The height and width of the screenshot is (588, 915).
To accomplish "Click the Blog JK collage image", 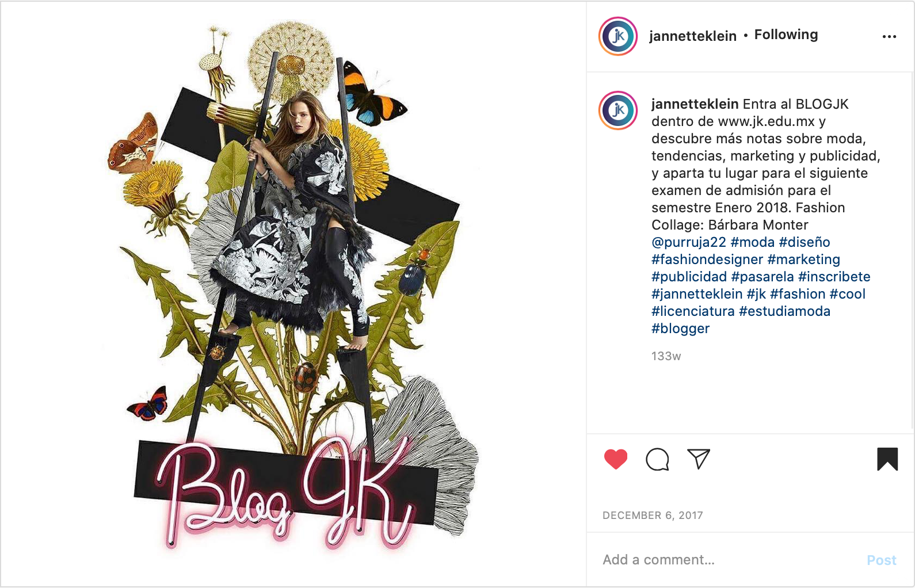I will [x=293, y=294].
